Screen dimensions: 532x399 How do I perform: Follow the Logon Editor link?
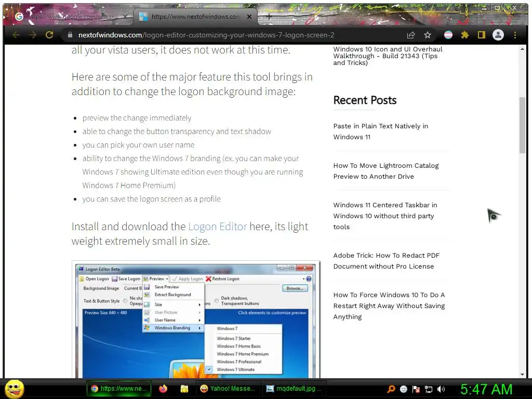[218, 227]
